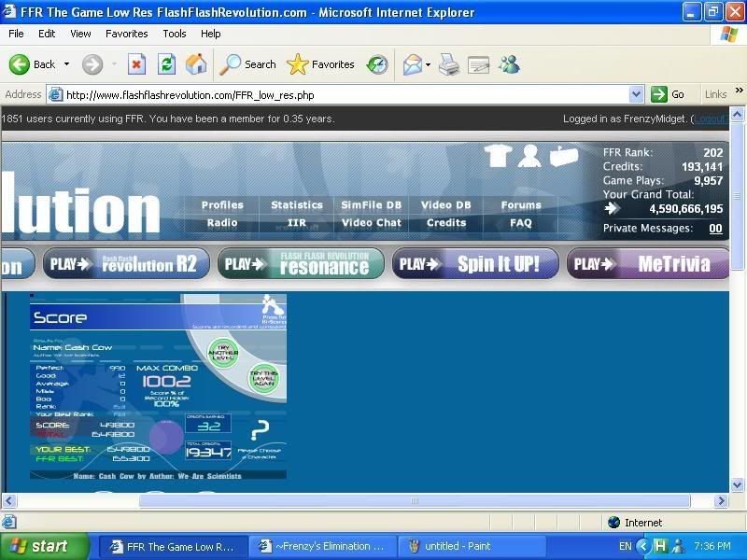This screenshot has width=747, height=560.
Task: Click the user profile silhouette icon
Action: coord(529,156)
